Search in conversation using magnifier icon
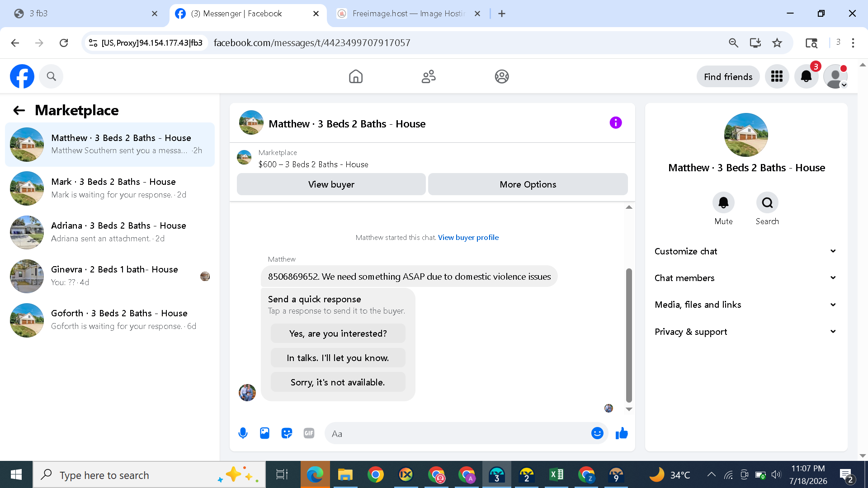The image size is (868, 488). point(767,202)
